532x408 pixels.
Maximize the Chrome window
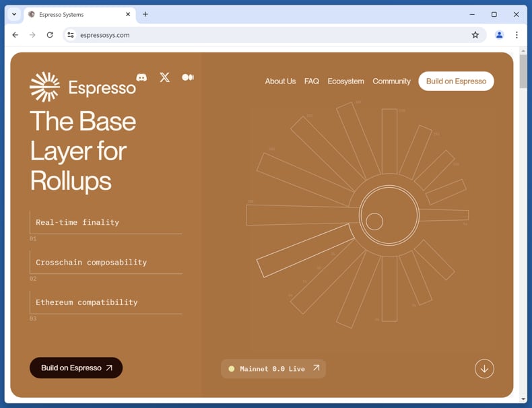pyautogui.click(x=494, y=14)
